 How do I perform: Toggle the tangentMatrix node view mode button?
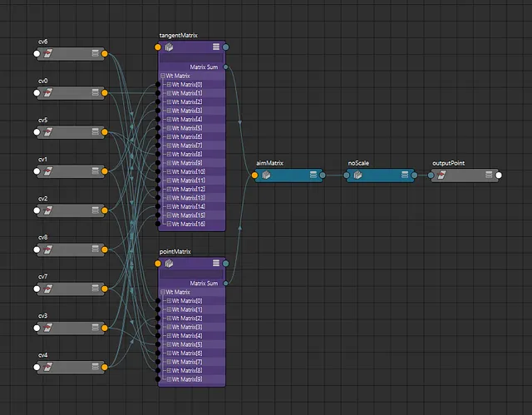click(x=215, y=48)
